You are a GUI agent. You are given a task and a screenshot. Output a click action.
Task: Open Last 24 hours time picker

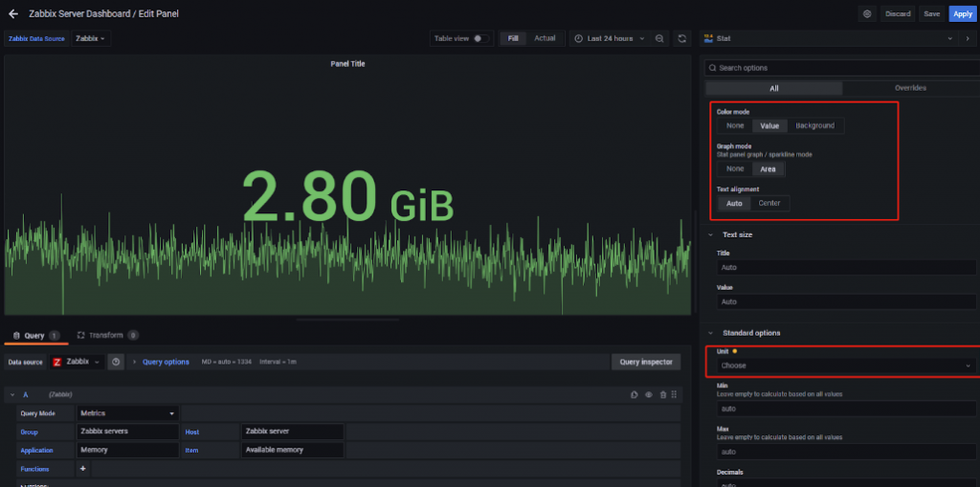tap(609, 39)
